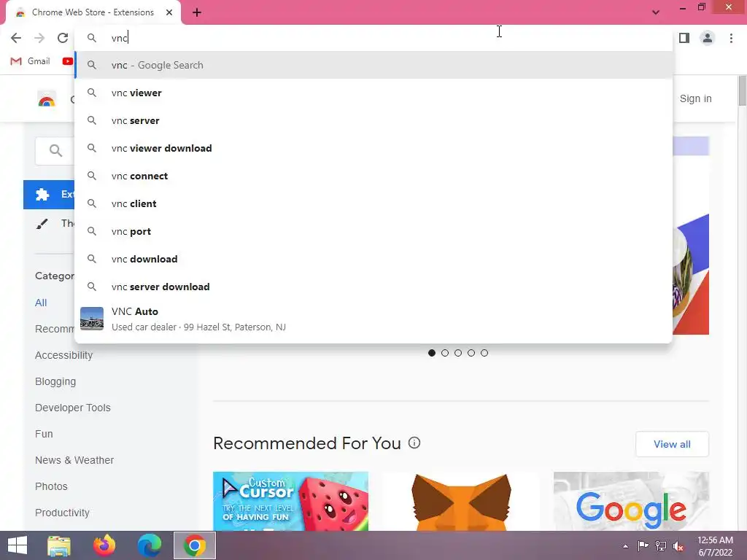Open the Custom Cursor extension card

click(290, 501)
